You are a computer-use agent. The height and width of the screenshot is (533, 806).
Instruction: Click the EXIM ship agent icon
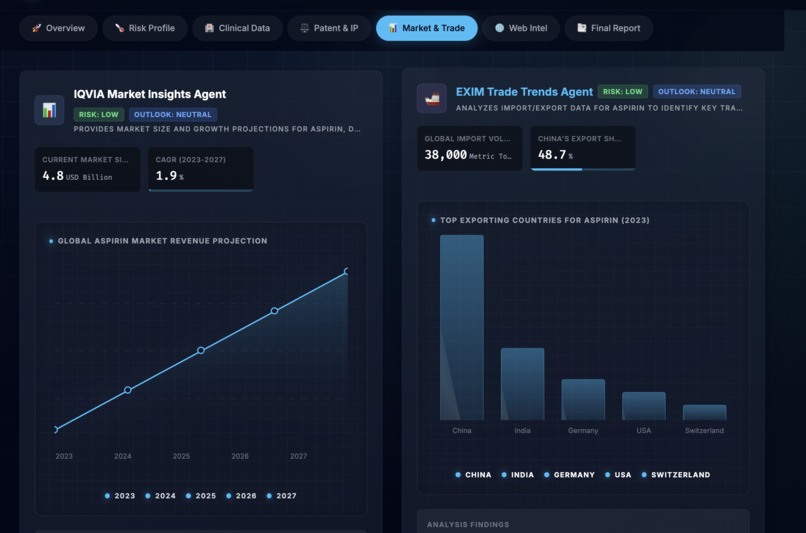[x=432, y=98]
